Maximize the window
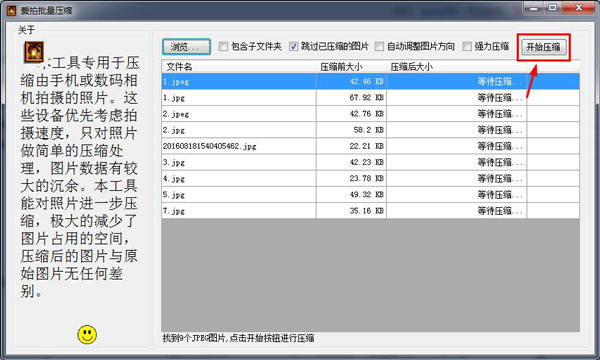This screenshot has height=360, width=600. click(552, 8)
